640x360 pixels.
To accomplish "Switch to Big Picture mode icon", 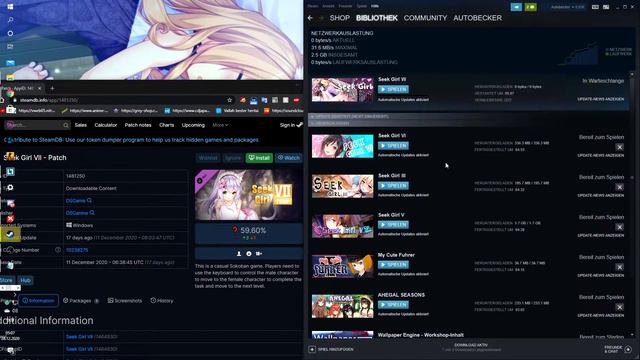I will pyautogui.click(x=606, y=7).
